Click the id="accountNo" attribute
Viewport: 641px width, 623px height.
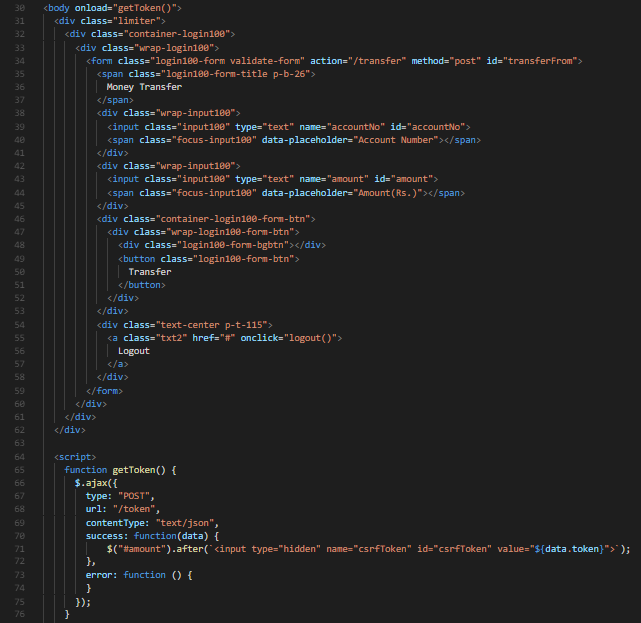pyautogui.click(x=428, y=127)
